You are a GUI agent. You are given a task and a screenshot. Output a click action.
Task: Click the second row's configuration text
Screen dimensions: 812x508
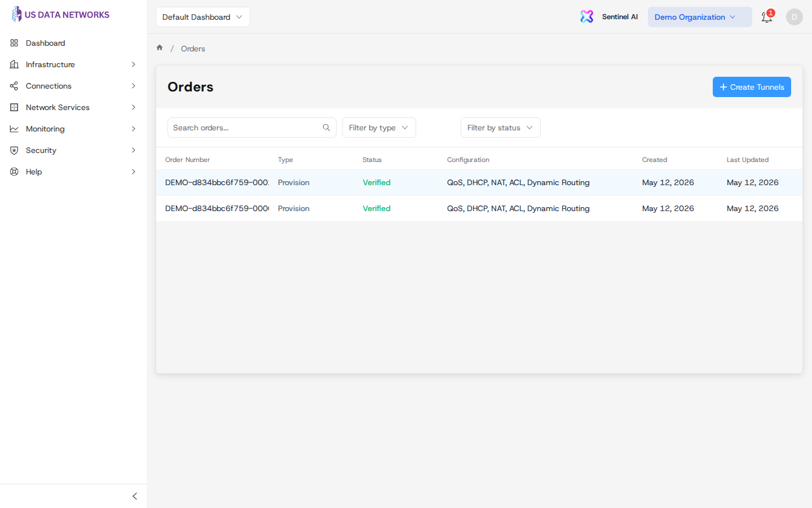518,208
